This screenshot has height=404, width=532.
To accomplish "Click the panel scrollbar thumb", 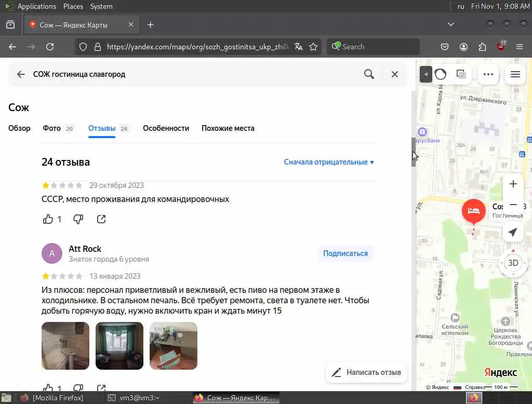I will coord(414,152).
